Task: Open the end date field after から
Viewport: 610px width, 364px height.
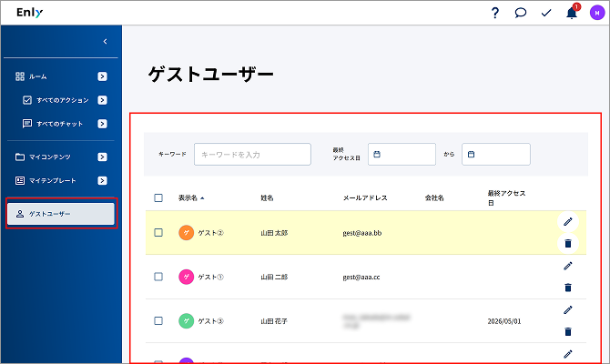Action: tap(496, 155)
